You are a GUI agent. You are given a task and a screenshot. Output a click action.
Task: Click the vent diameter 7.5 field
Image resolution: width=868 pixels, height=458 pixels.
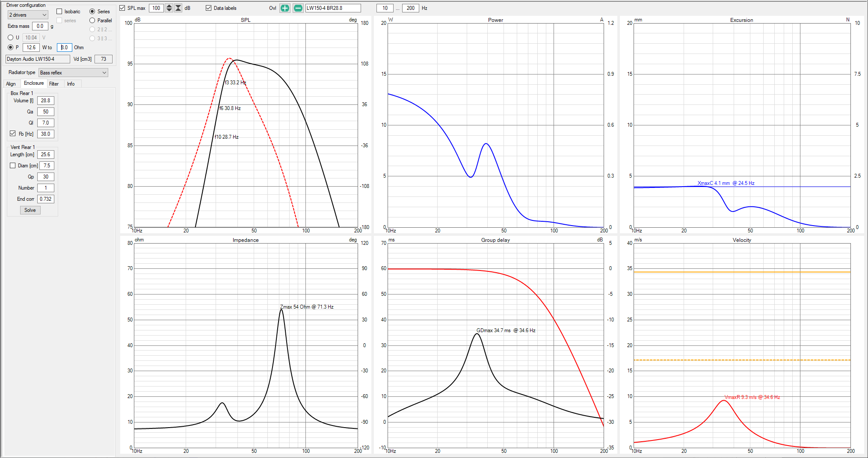point(47,166)
